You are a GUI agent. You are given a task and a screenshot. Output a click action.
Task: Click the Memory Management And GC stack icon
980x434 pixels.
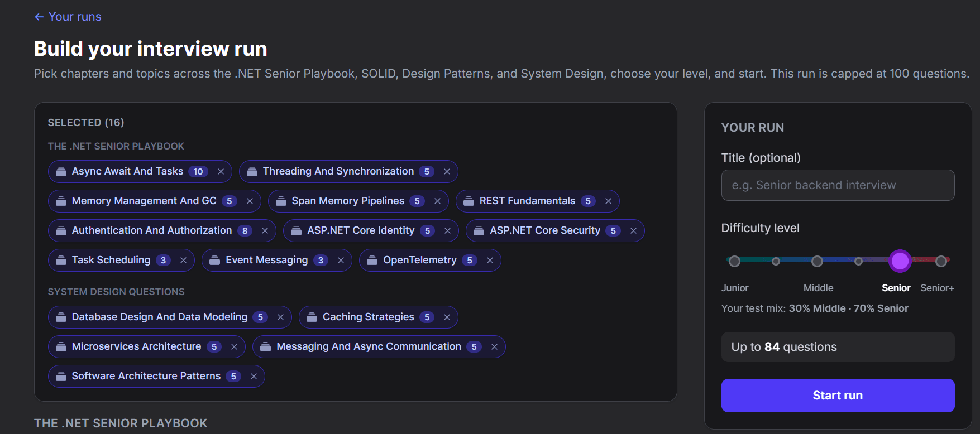(x=61, y=201)
